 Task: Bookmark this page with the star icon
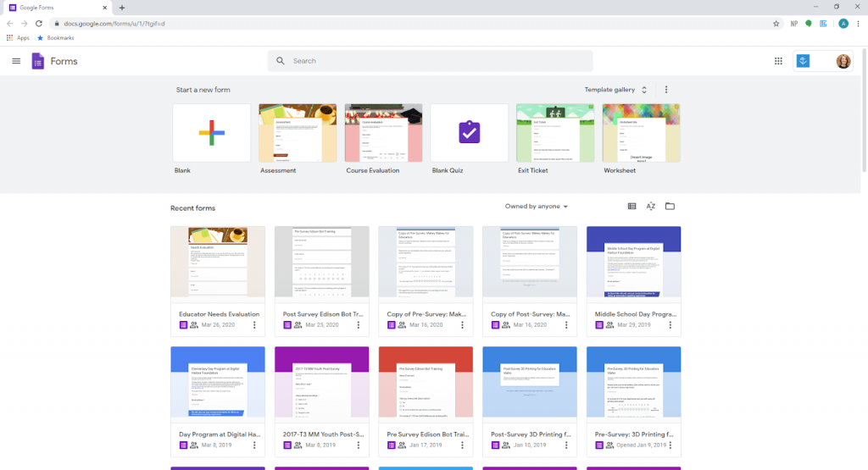point(776,24)
